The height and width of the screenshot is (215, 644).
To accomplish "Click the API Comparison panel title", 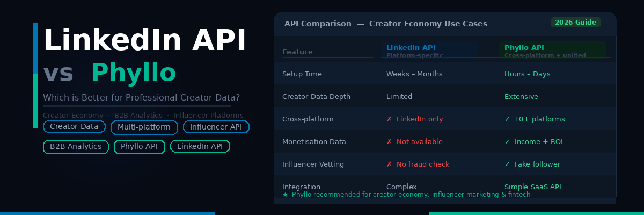I will [x=386, y=24].
